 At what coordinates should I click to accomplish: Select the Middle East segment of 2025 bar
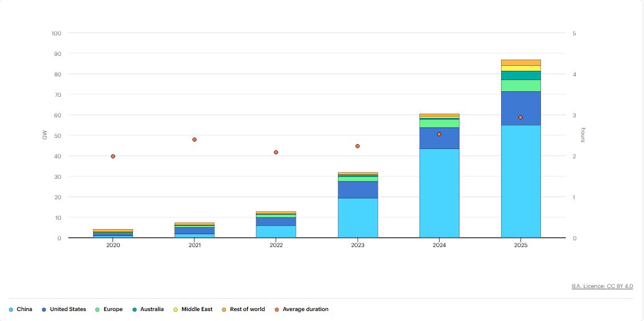(521, 68)
